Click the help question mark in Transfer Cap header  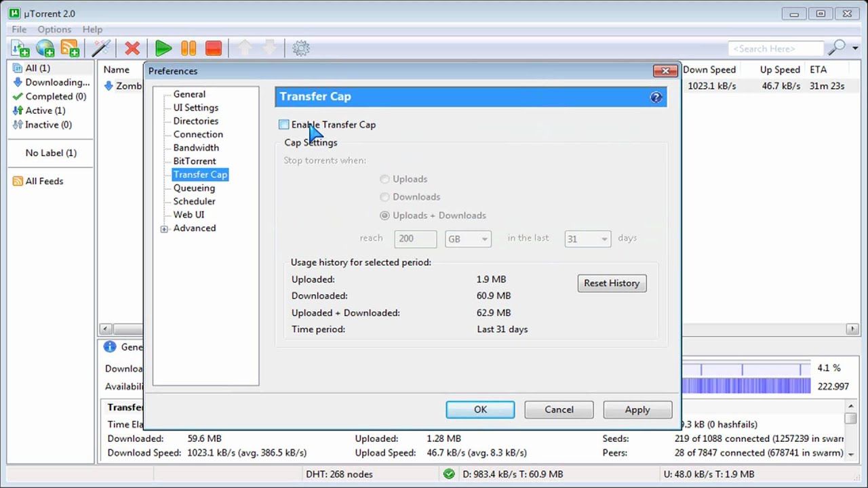(656, 97)
